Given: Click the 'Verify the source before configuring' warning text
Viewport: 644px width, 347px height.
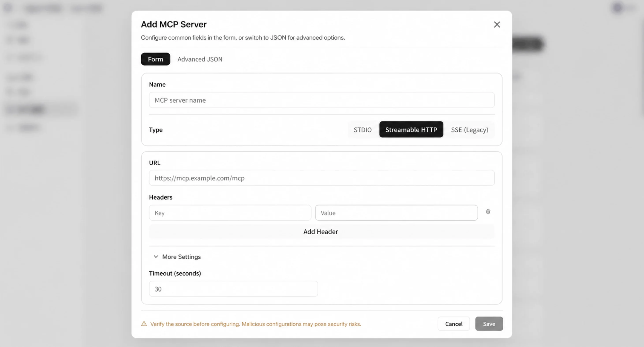Looking at the screenshot, I should (255, 324).
